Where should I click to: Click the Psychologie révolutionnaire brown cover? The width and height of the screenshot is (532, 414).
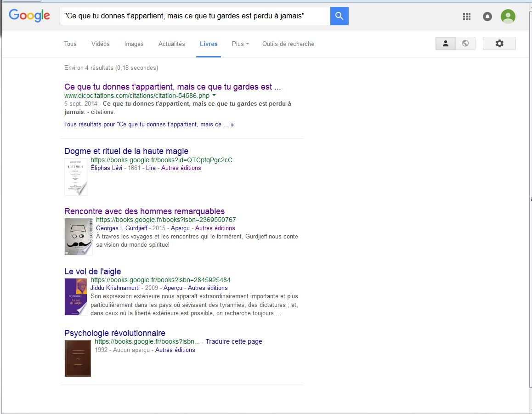point(78,358)
